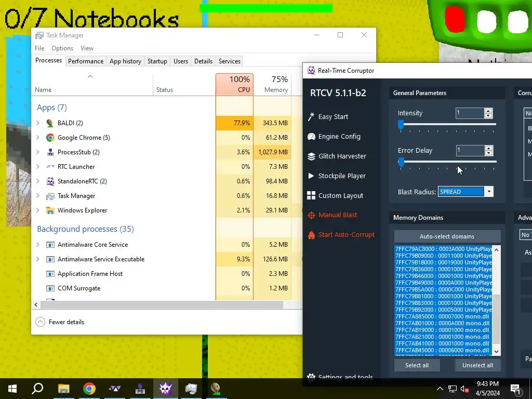This screenshot has width=532, height=399.
Task: Open taskbar Search magnifier
Action: click(37, 389)
